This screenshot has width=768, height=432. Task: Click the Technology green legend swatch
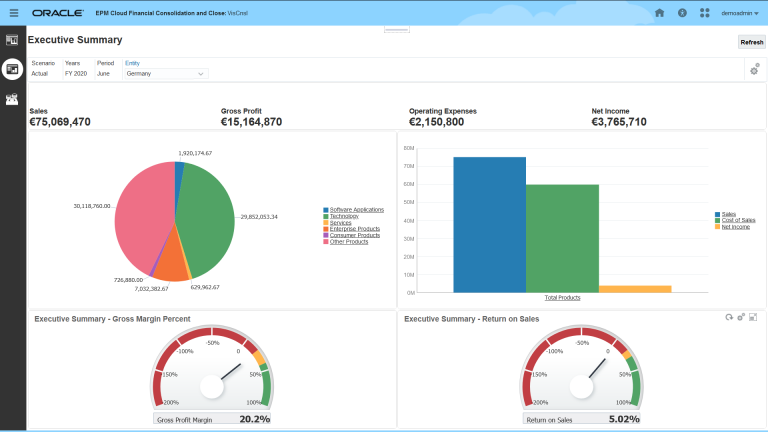point(326,216)
